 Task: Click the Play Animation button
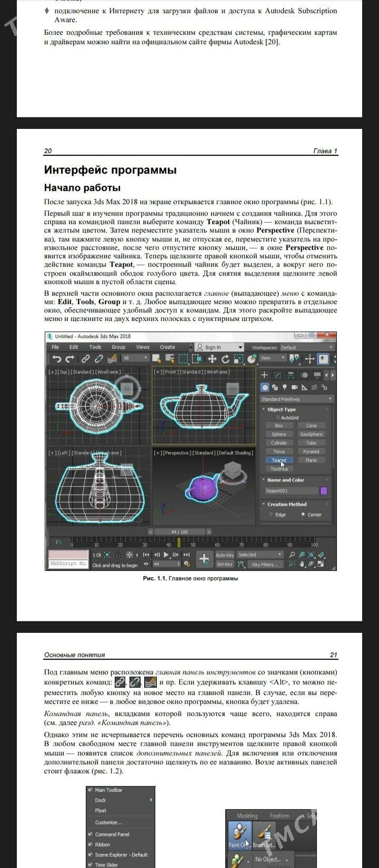click(x=166, y=554)
